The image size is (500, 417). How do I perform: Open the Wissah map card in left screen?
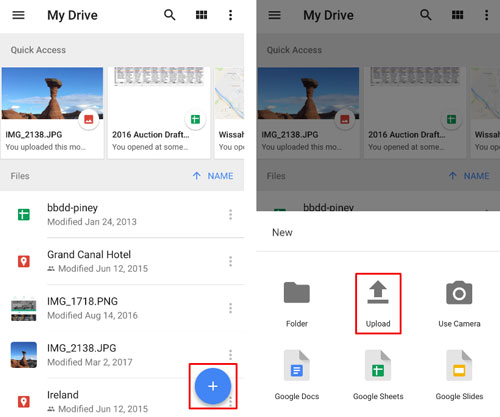pyautogui.click(x=229, y=113)
